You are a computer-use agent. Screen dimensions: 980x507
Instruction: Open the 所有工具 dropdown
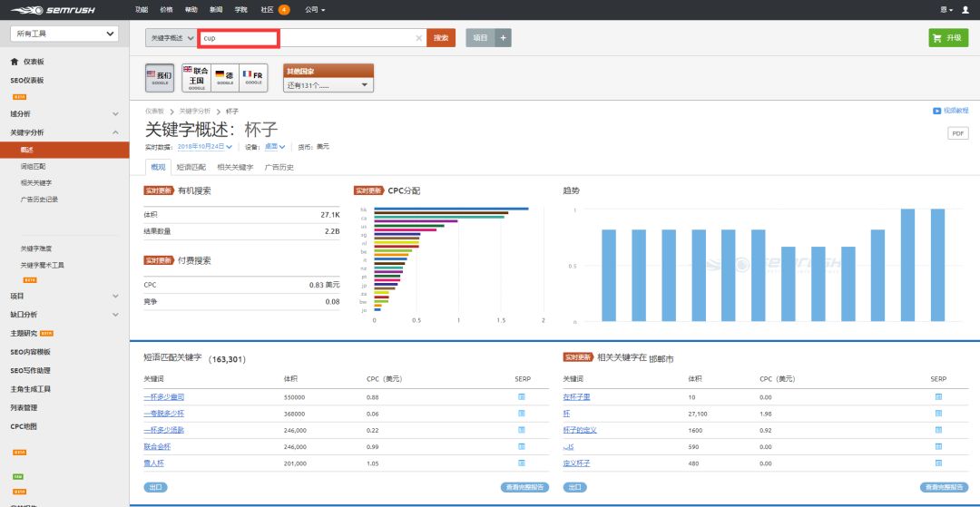pyautogui.click(x=64, y=34)
